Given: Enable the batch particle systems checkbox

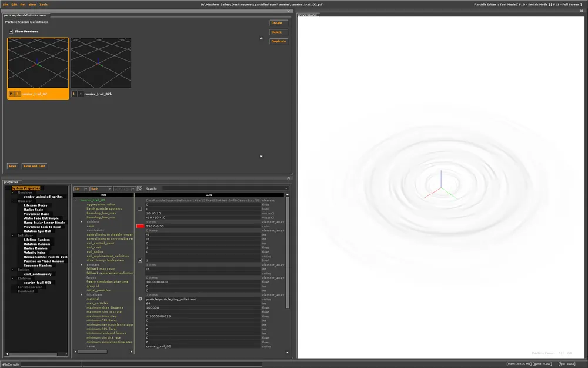Looking at the screenshot, I should 140,208.
